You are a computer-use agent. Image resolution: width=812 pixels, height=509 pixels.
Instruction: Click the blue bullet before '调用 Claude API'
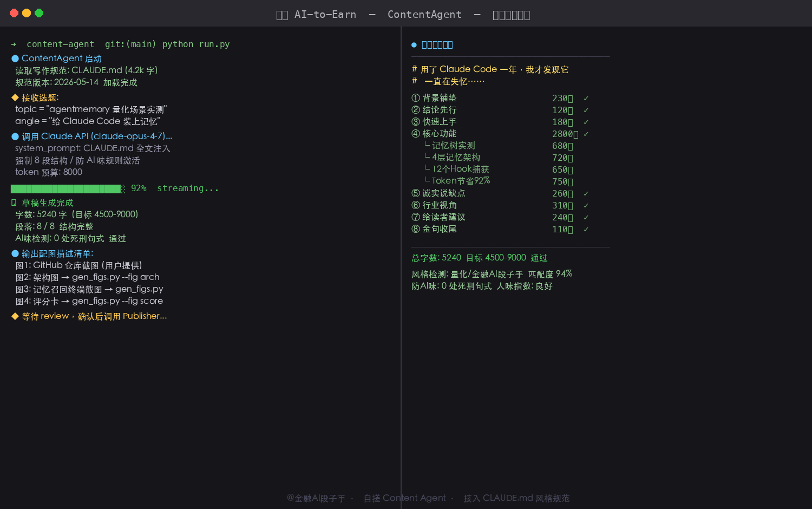(x=15, y=136)
